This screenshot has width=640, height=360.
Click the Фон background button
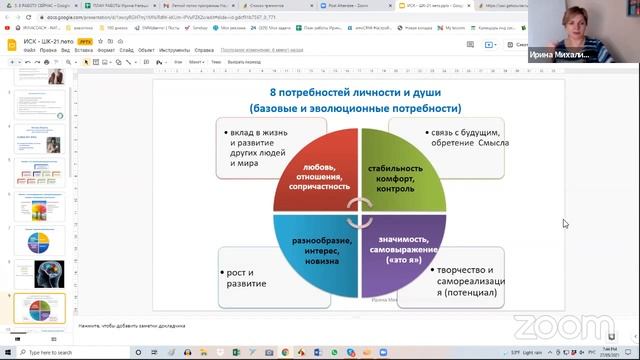(178, 62)
